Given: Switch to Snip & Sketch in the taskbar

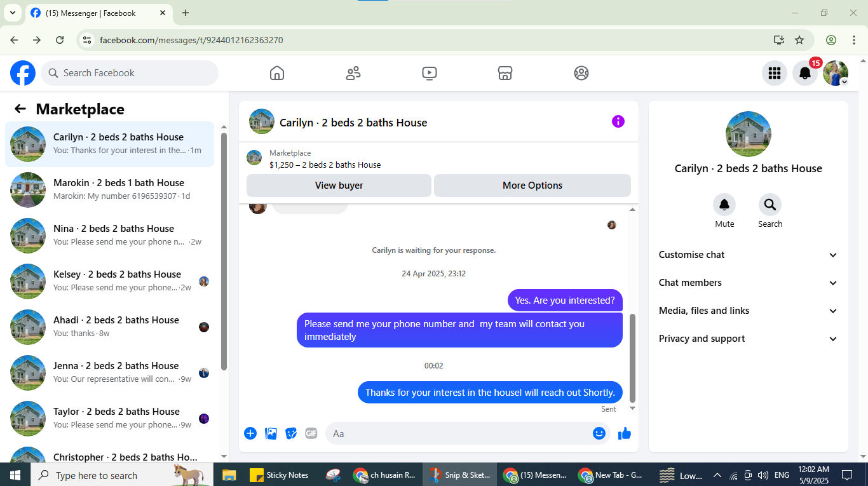Looking at the screenshot, I should (459, 475).
